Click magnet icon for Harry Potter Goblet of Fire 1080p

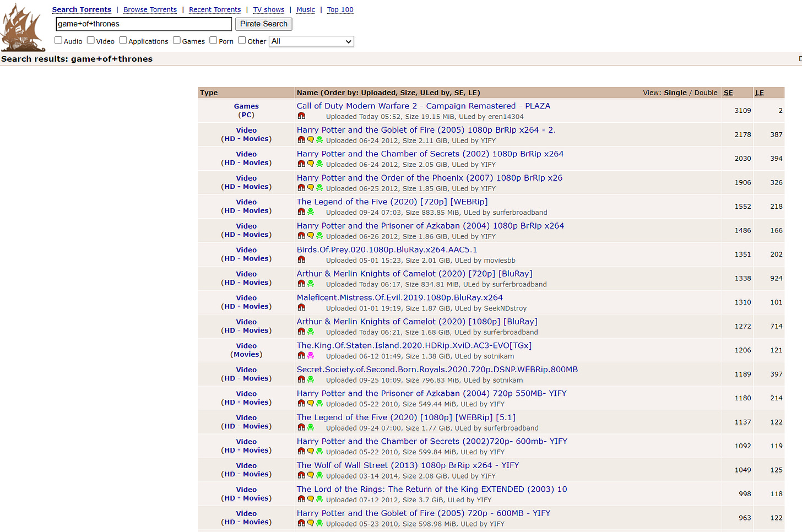click(301, 140)
